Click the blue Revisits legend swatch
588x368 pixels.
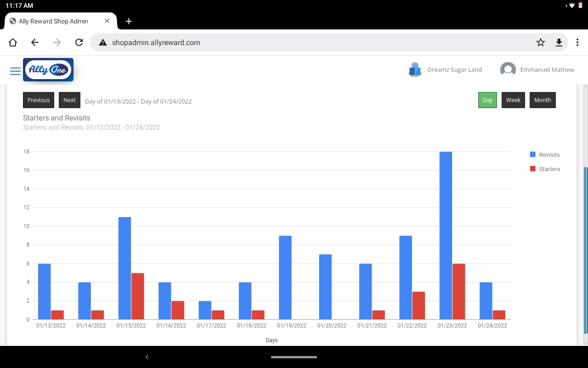533,155
